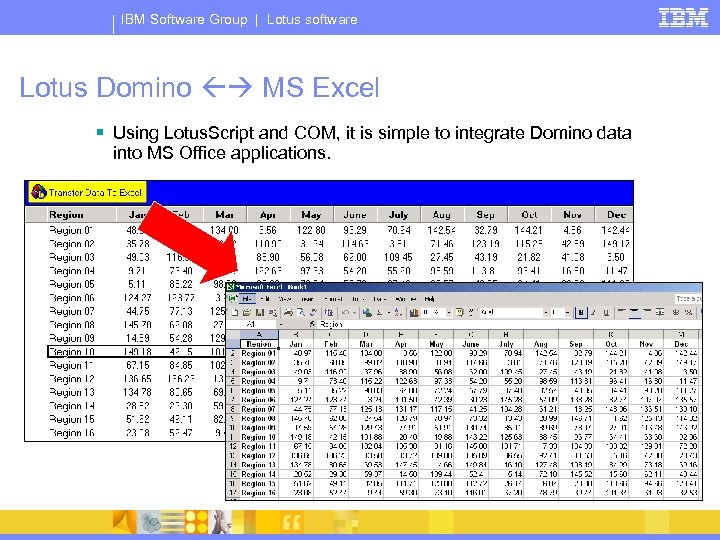This screenshot has width=720, height=540.
Task: Toggle Italic formatting in Excel
Action: click(593, 313)
